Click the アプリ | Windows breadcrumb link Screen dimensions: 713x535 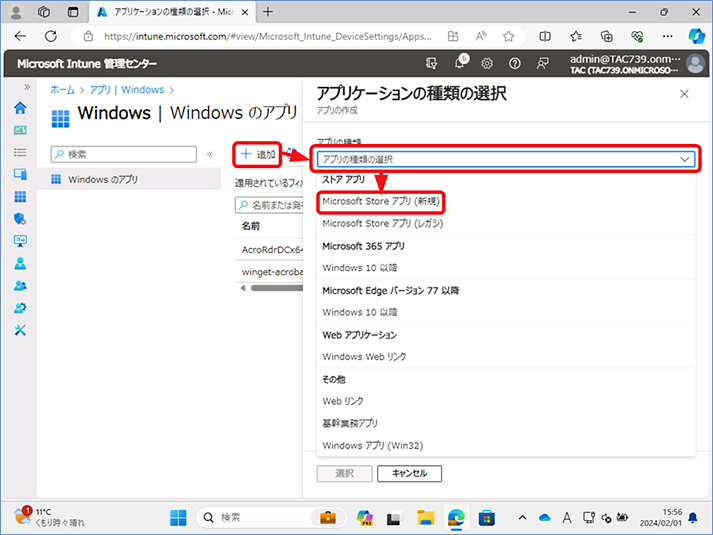[126, 90]
